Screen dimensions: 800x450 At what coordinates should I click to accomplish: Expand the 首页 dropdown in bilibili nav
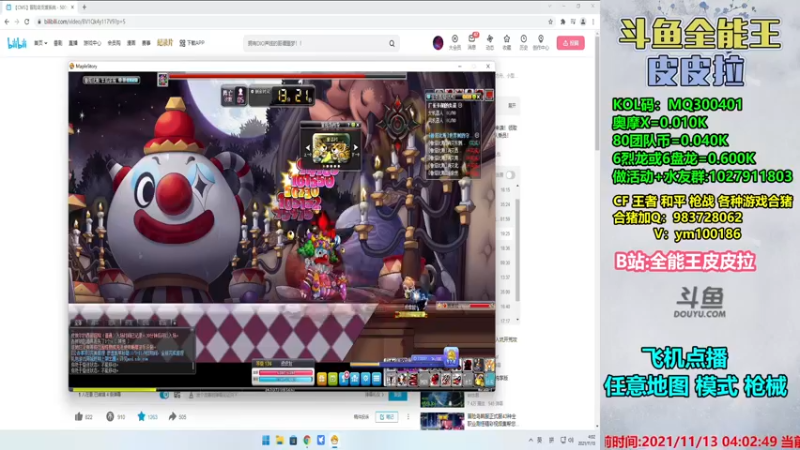coord(40,43)
